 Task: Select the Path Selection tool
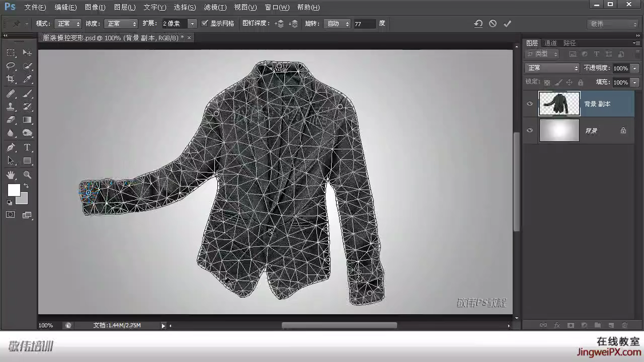[11, 161]
